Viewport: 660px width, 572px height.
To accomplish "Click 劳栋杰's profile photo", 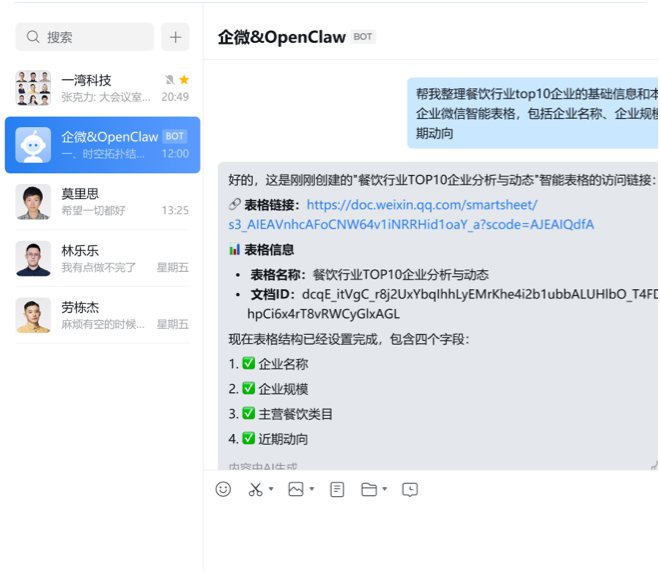I will point(33,315).
